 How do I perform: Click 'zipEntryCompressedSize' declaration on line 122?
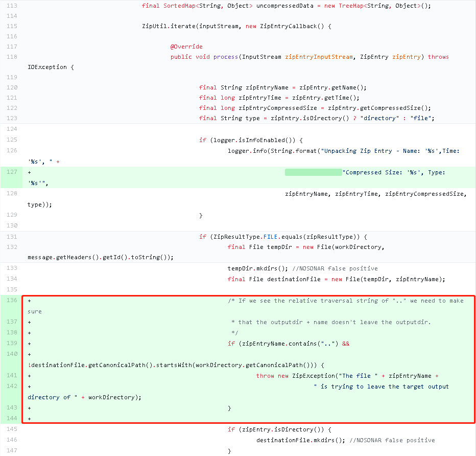click(x=277, y=108)
